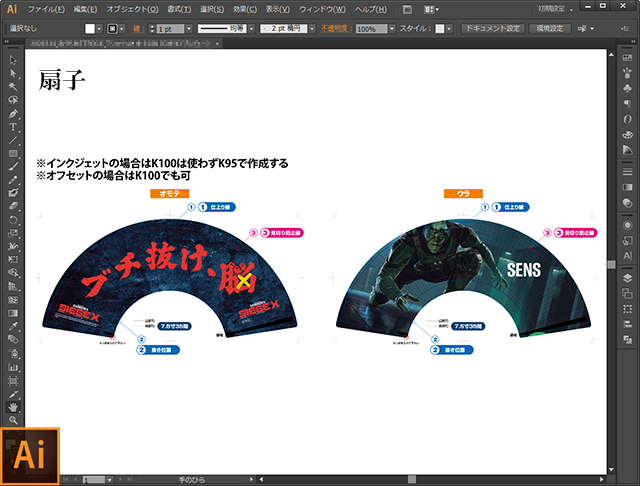Select the Type tool
Viewport: 640px width, 486px height.
13,127
